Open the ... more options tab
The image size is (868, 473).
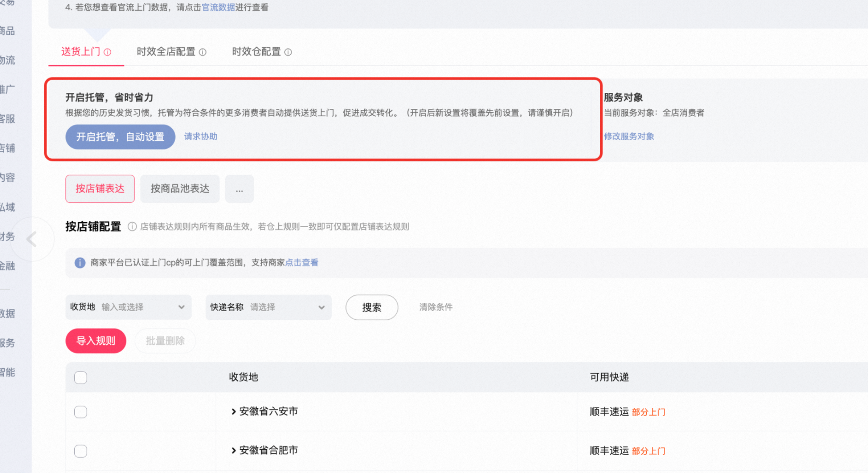click(239, 189)
